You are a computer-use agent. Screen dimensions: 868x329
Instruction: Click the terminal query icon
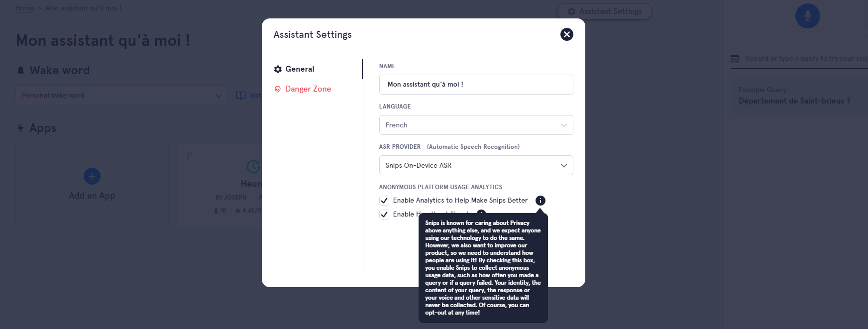click(735, 59)
